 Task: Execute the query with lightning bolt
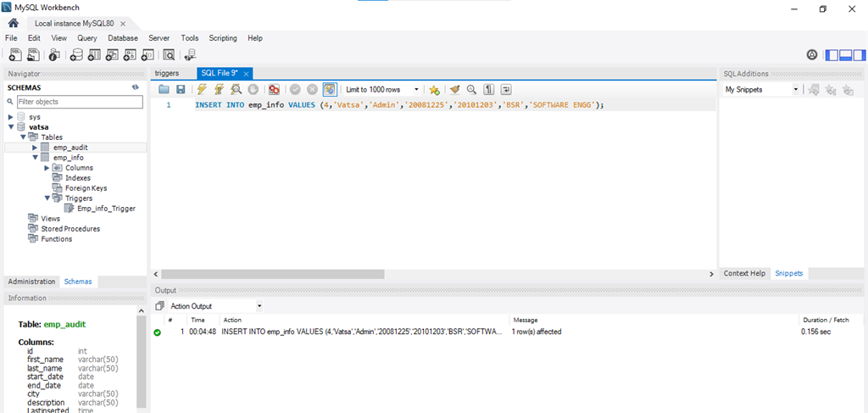(202, 89)
